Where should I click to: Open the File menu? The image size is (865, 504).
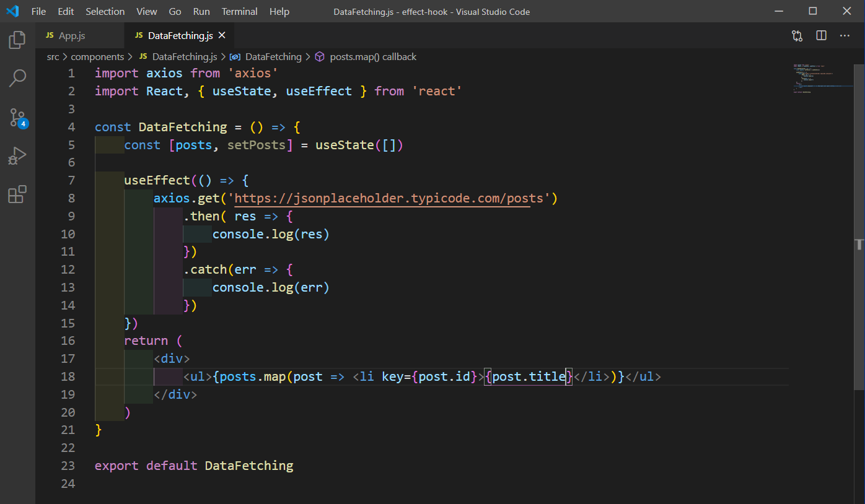click(38, 11)
